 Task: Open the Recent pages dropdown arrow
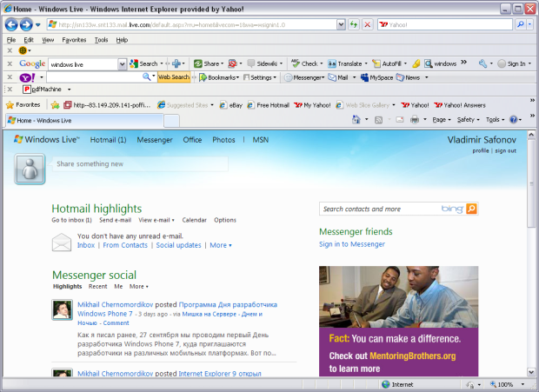click(x=37, y=24)
